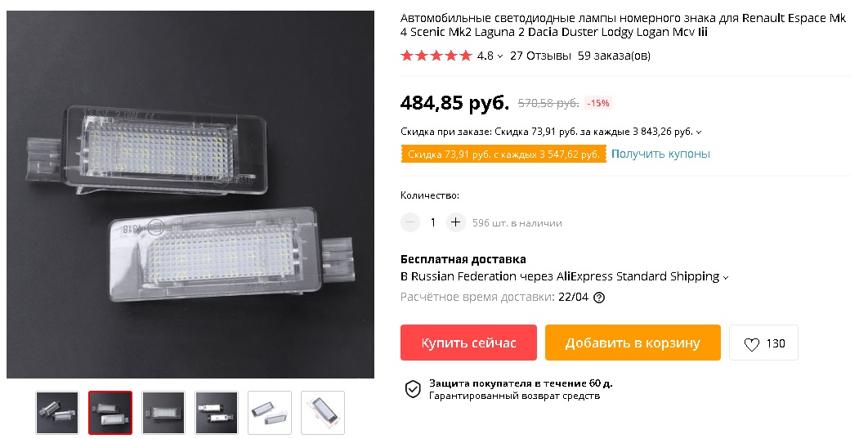The width and height of the screenshot is (868, 439).
Task: Select the fourth product thumbnail
Action: tap(217, 413)
